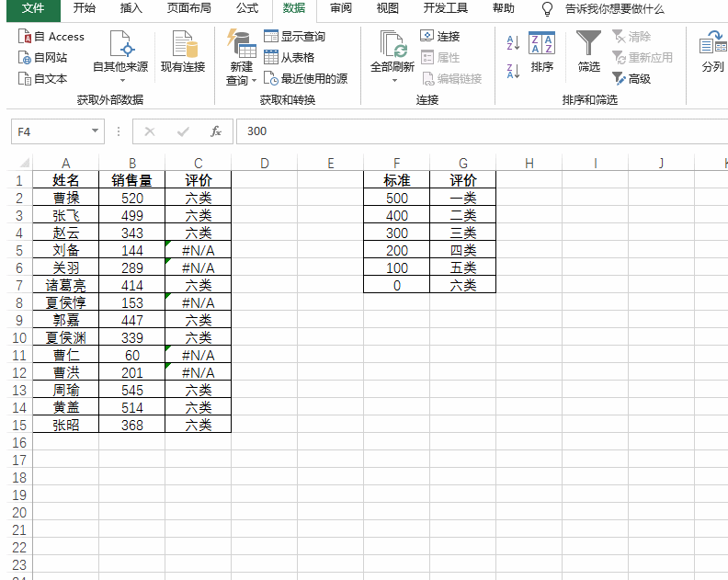Click the Name Box showing F4

tap(51, 131)
